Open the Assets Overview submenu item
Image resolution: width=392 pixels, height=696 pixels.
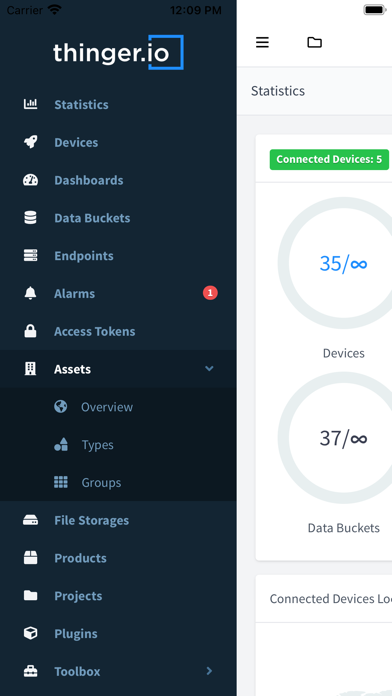(107, 407)
